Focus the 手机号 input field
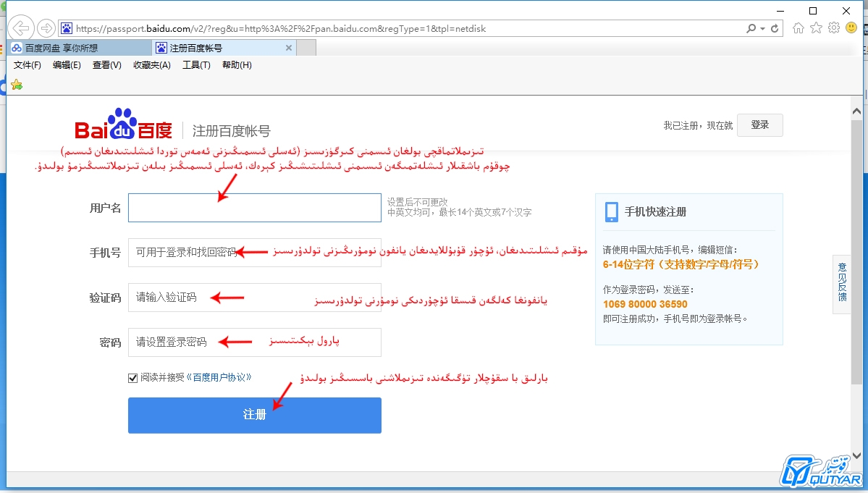Viewport: 868px width, 493px height. (255, 253)
